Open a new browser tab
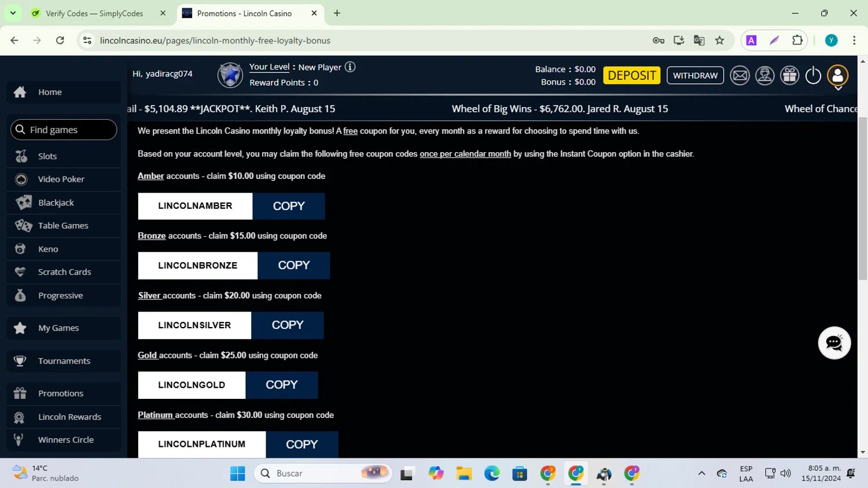This screenshot has height=488, width=868. point(337,13)
